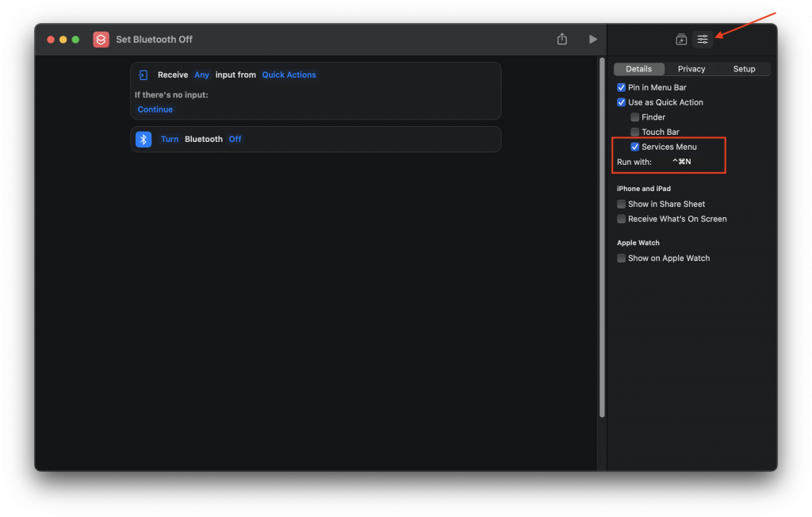Click the red Shortcuts app icon in title bar
The height and width of the screenshot is (517, 812).
pos(101,40)
